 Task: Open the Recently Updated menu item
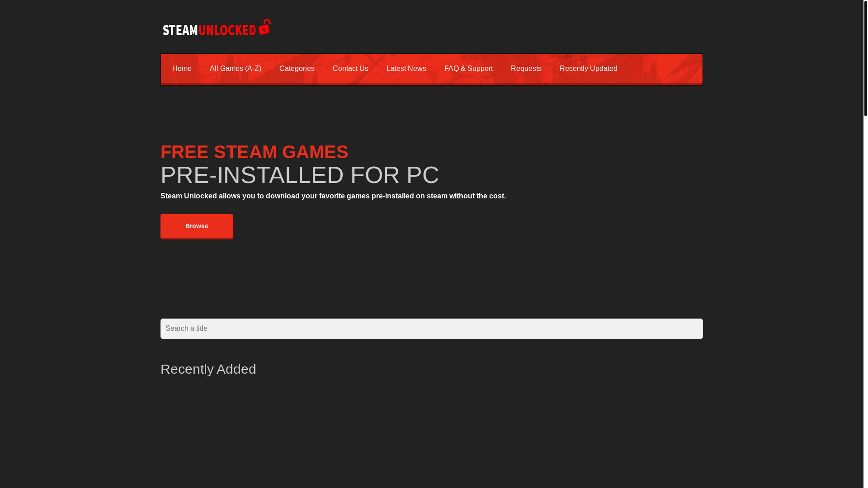tap(589, 69)
